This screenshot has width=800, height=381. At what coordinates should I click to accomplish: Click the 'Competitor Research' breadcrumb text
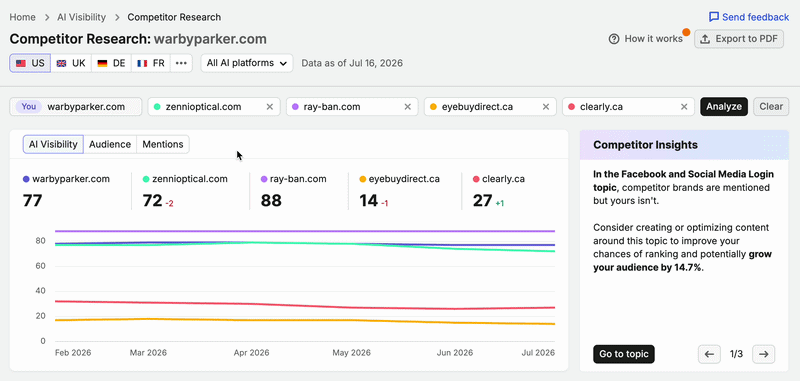174,17
